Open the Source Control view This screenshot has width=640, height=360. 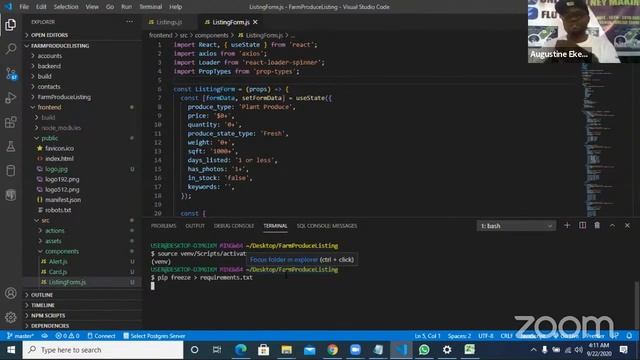click(11, 73)
